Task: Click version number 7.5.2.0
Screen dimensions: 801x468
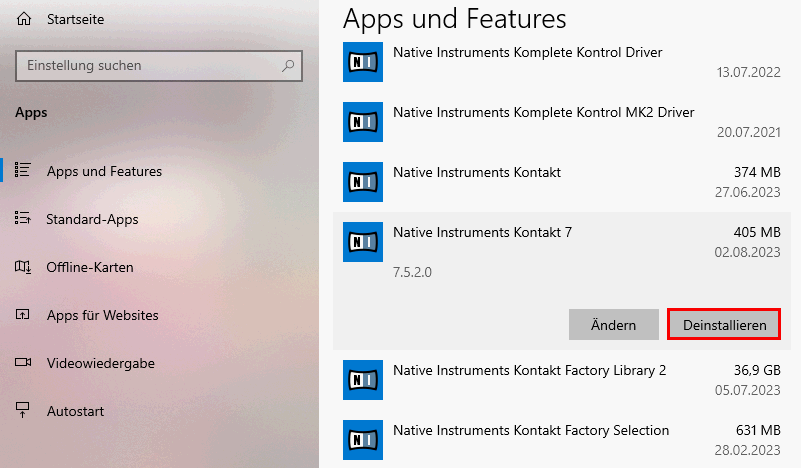Action: [x=412, y=272]
